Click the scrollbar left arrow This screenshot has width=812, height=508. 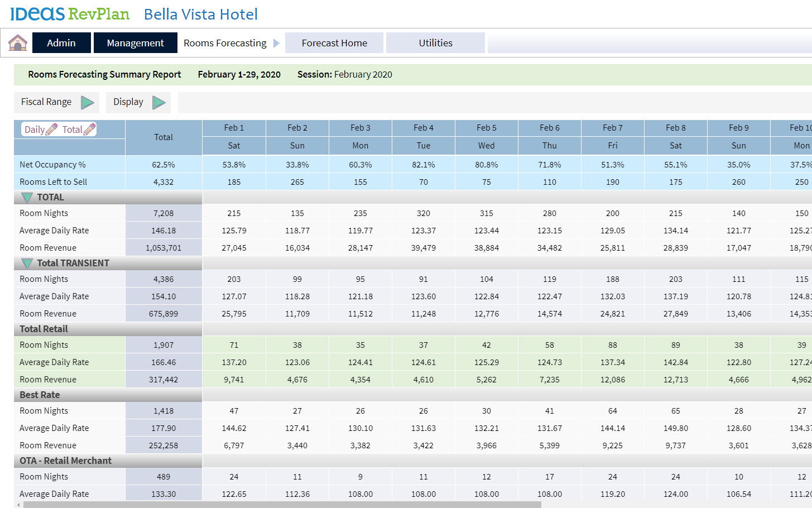tap(18, 505)
